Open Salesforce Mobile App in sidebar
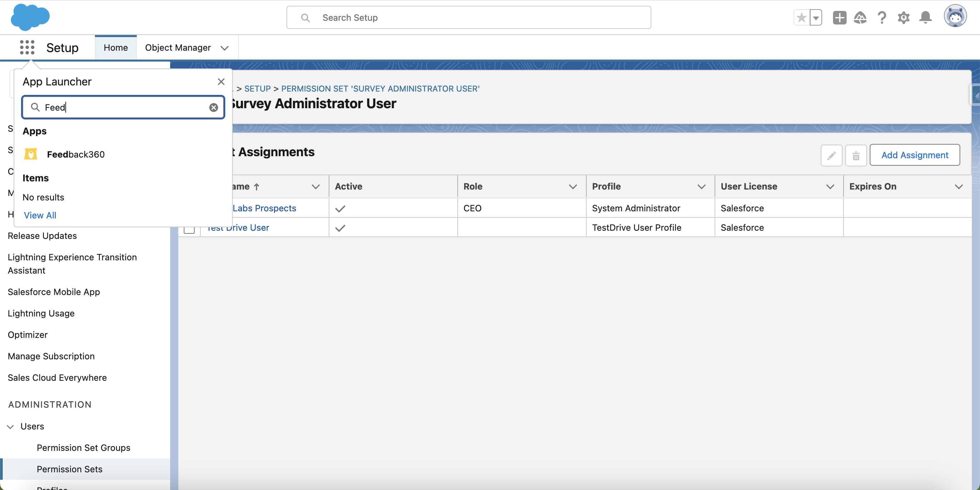Image resolution: width=980 pixels, height=490 pixels. (x=54, y=292)
